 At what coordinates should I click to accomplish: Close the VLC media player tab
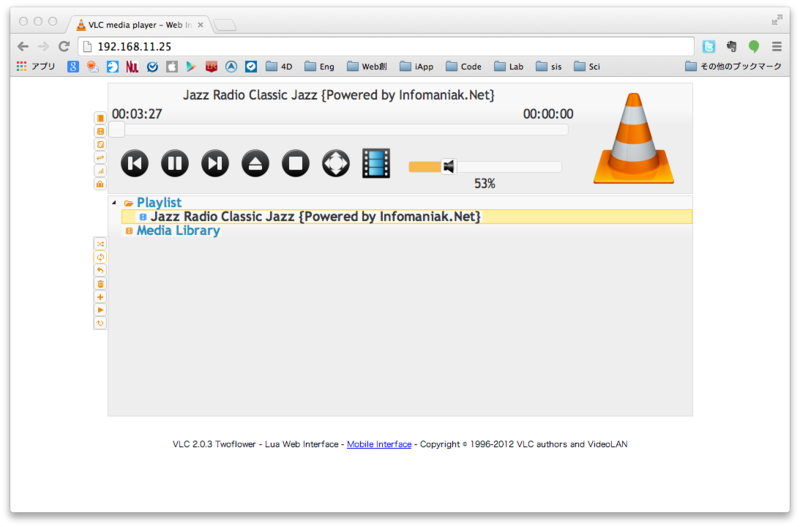pos(201,24)
